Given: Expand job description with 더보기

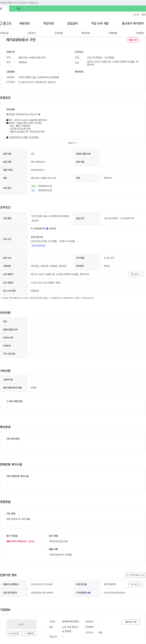Looking at the screenshot, I should [73, 143].
